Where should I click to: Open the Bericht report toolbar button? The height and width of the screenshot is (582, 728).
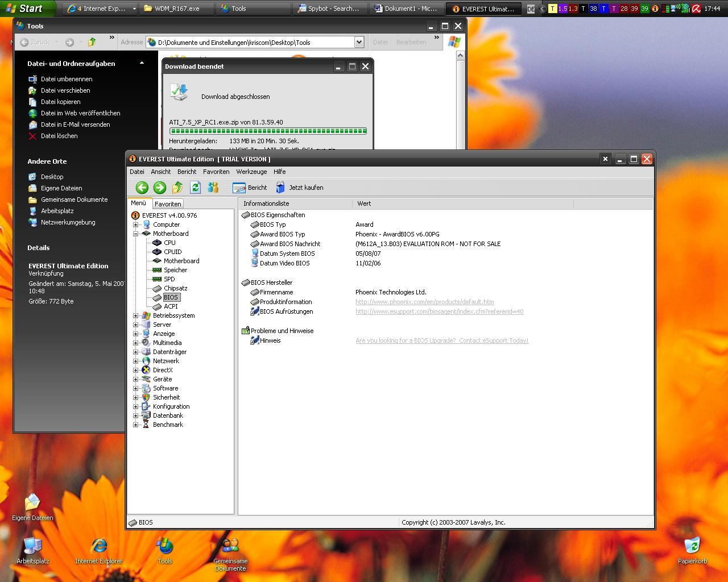click(250, 188)
